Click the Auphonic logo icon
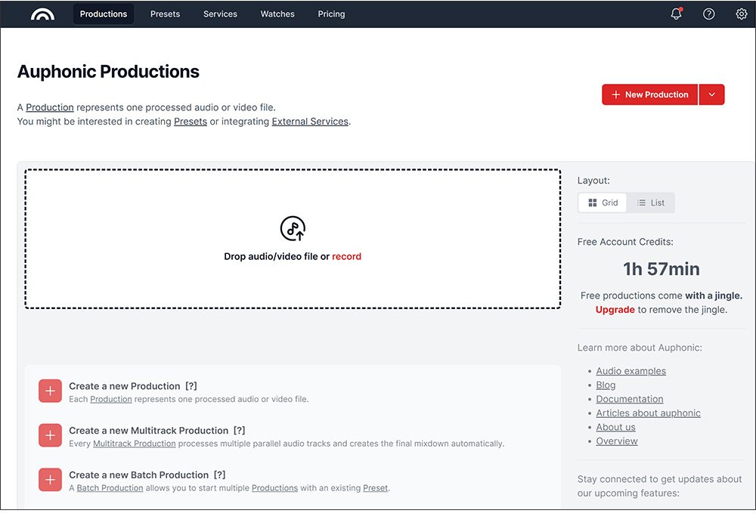The height and width of the screenshot is (532, 756). tap(42, 14)
